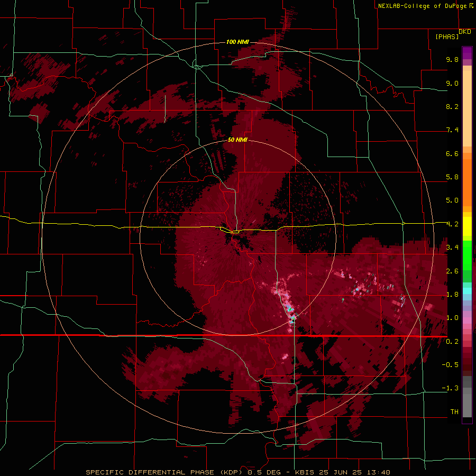Click the DKD label above the color scale
The width and height of the screenshot is (476, 476).
[x=465, y=32]
